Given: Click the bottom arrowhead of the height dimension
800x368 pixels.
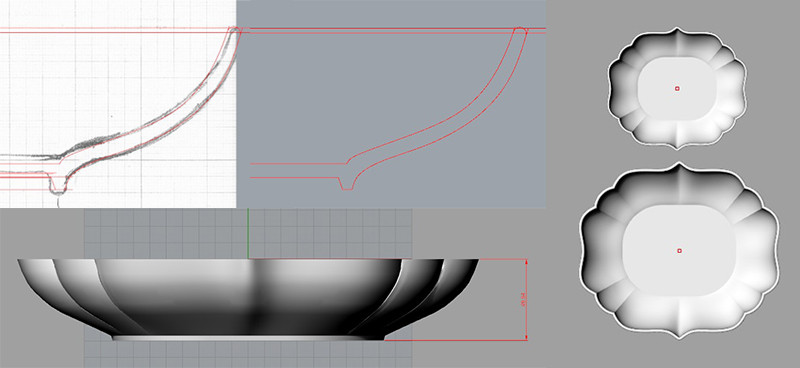Looking at the screenshot, I should click(x=526, y=336).
